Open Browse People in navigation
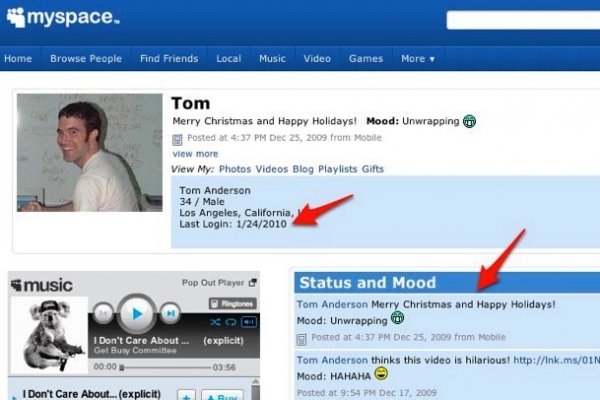The width and height of the screenshot is (600, 400). (86, 59)
